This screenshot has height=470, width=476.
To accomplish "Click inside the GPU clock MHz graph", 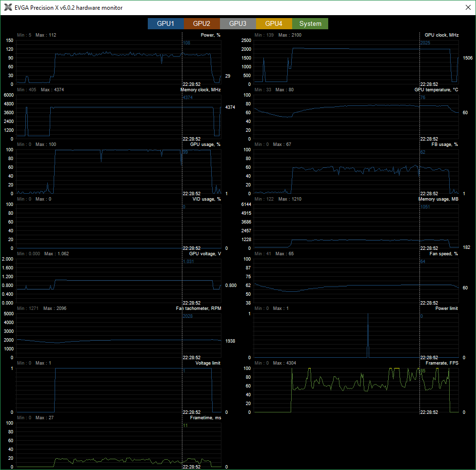I will click(356, 62).
